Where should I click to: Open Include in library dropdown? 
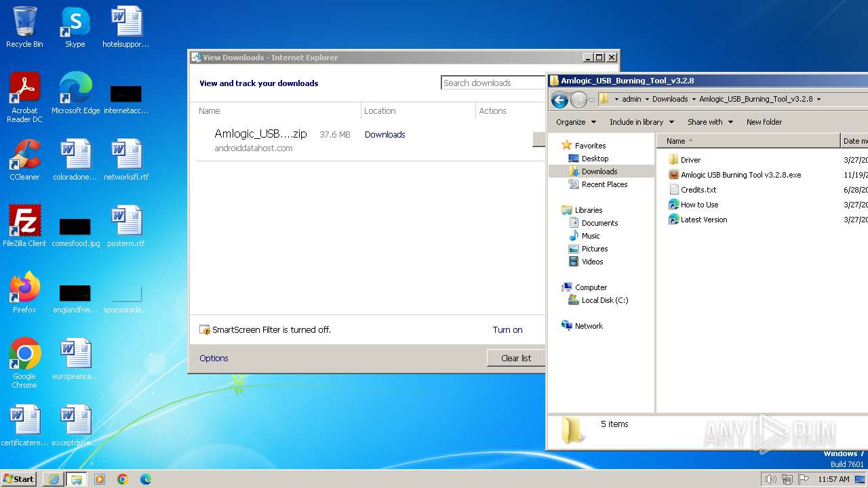click(x=642, y=122)
